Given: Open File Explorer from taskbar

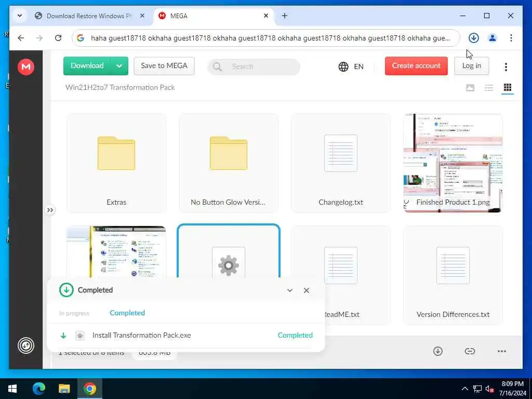Looking at the screenshot, I should point(64,389).
